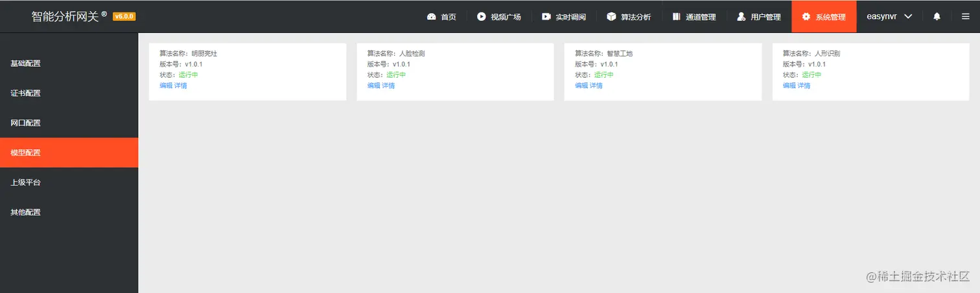
Task: Click 详情 on the 人形识别 card
Action: pyautogui.click(x=804, y=86)
